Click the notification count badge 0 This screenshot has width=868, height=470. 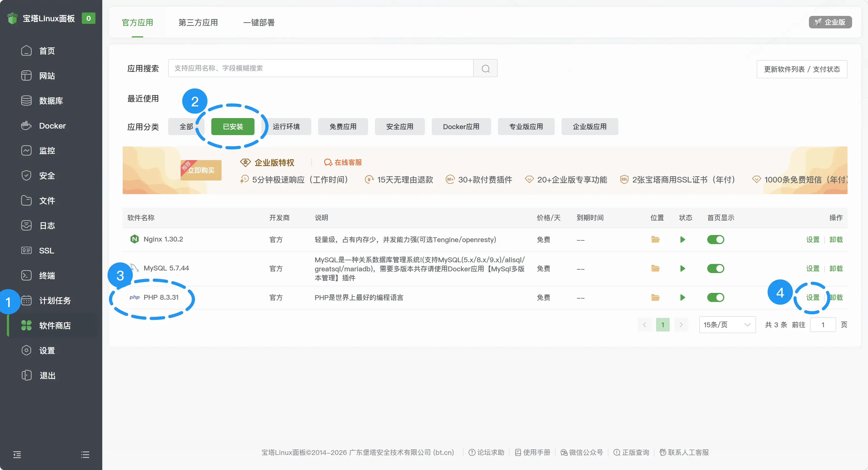(88, 18)
